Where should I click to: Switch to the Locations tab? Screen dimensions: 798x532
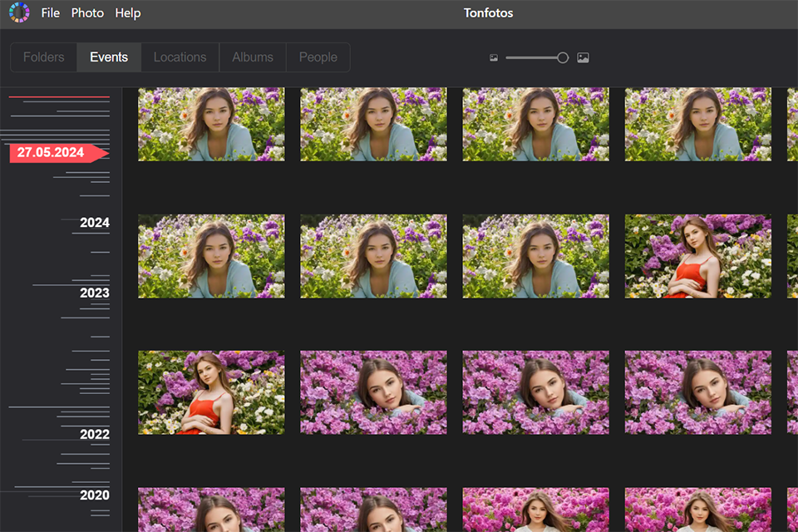180,57
